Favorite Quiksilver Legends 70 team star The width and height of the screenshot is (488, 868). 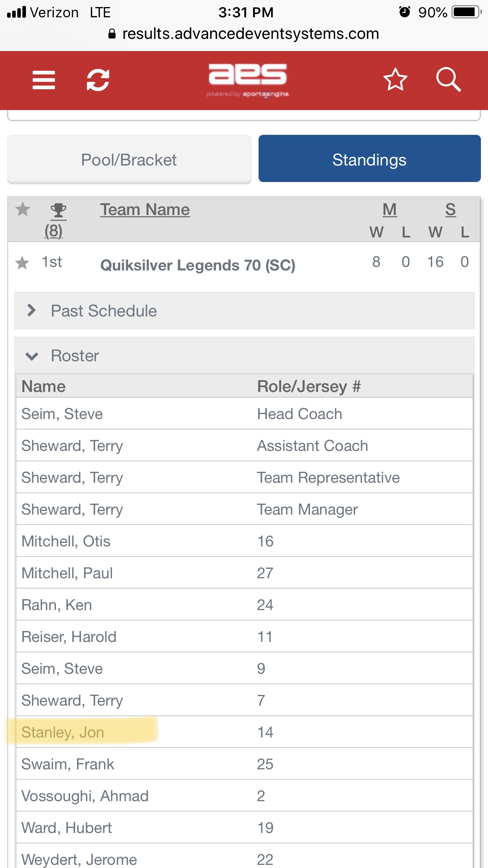pos(22,263)
